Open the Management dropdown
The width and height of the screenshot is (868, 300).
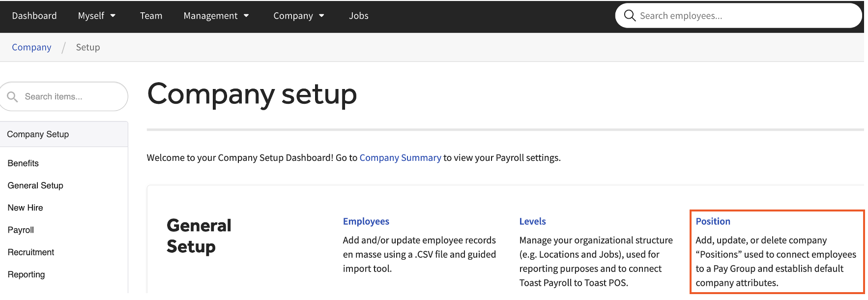(x=216, y=15)
